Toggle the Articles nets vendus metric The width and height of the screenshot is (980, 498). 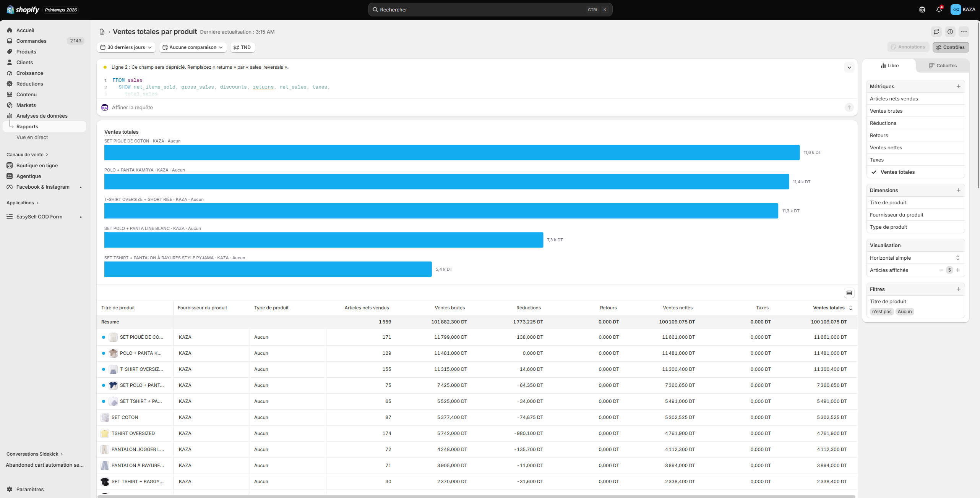(916, 99)
